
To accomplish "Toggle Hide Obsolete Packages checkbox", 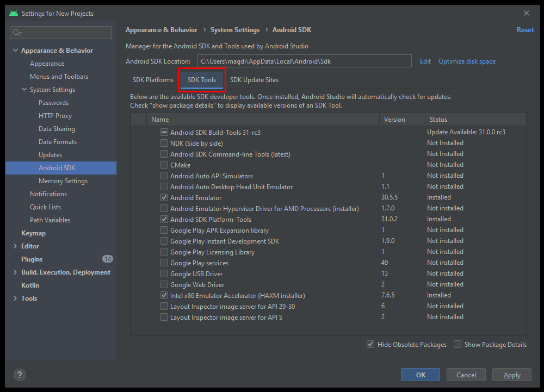I will point(370,344).
